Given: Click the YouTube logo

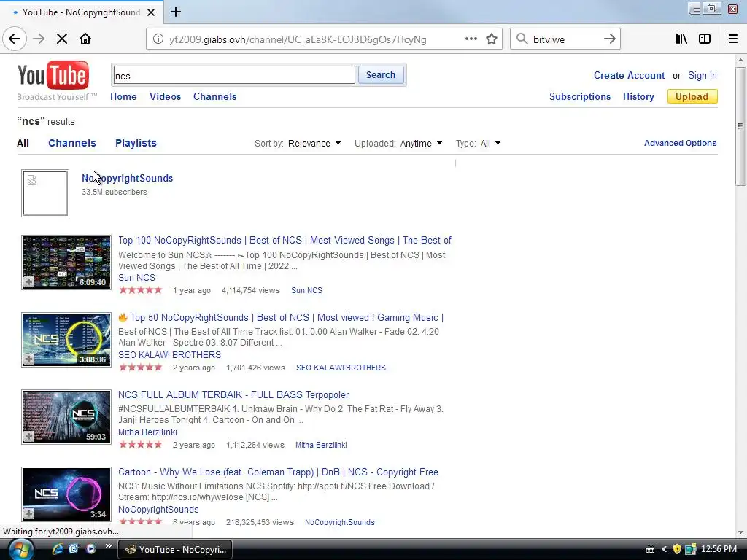Looking at the screenshot, I should tap(53, 75).
